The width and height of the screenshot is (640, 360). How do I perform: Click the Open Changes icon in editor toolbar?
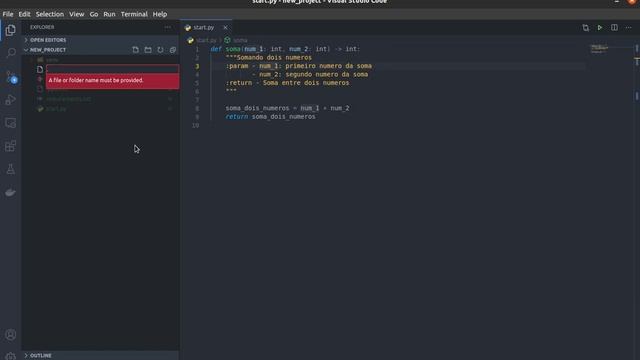tap(586, 28)
